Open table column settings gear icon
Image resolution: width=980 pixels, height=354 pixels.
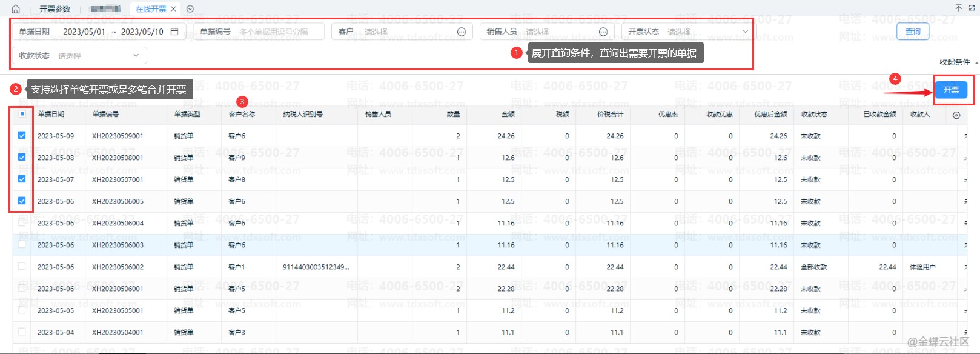click(956, 115)
